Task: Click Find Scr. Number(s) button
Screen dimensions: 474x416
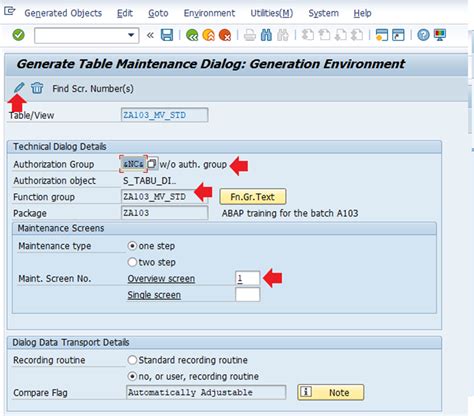Action: pyautogui.click(x=93, y=89)
